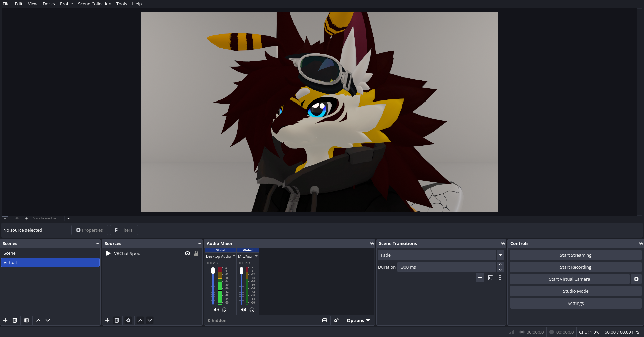
Task: Add a configurable transition with plus
Action: [480, 278]
